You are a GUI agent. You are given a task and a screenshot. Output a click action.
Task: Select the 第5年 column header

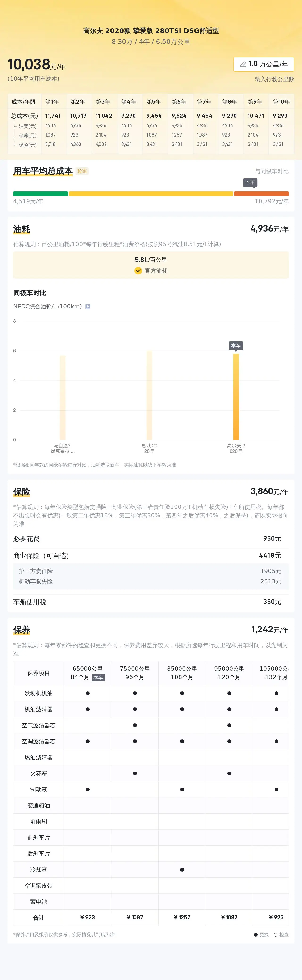(154, 102)
